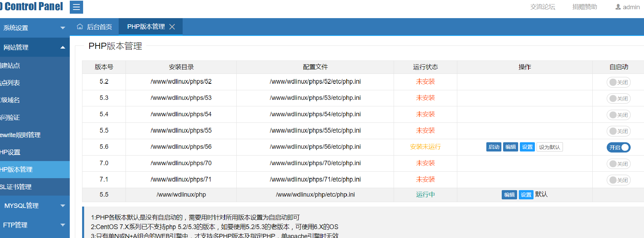Click the home icon in 后台首页 tab
644x238 pixels.
(x=80, y=27)
